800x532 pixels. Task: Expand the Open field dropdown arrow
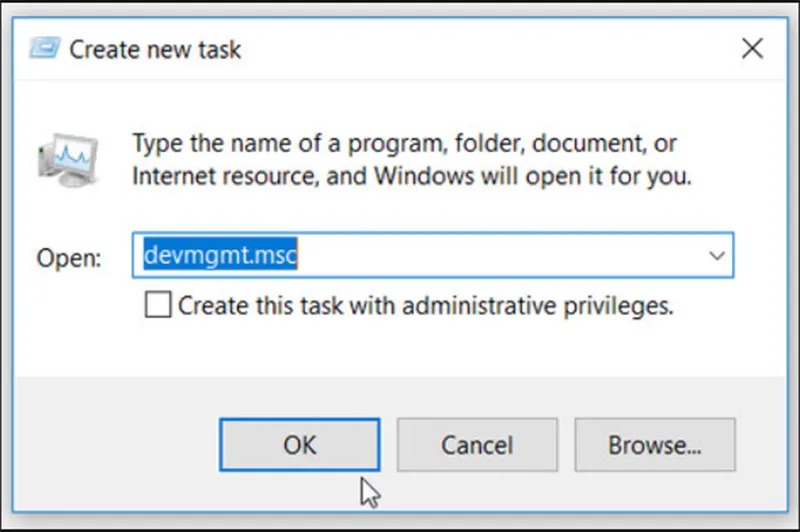[x=716, y=256]
